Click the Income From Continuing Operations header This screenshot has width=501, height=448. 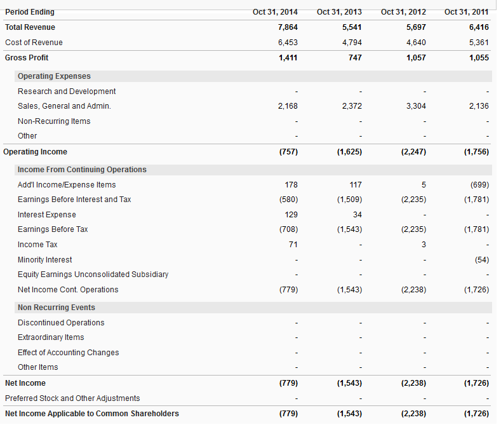(x=82, y=170)
